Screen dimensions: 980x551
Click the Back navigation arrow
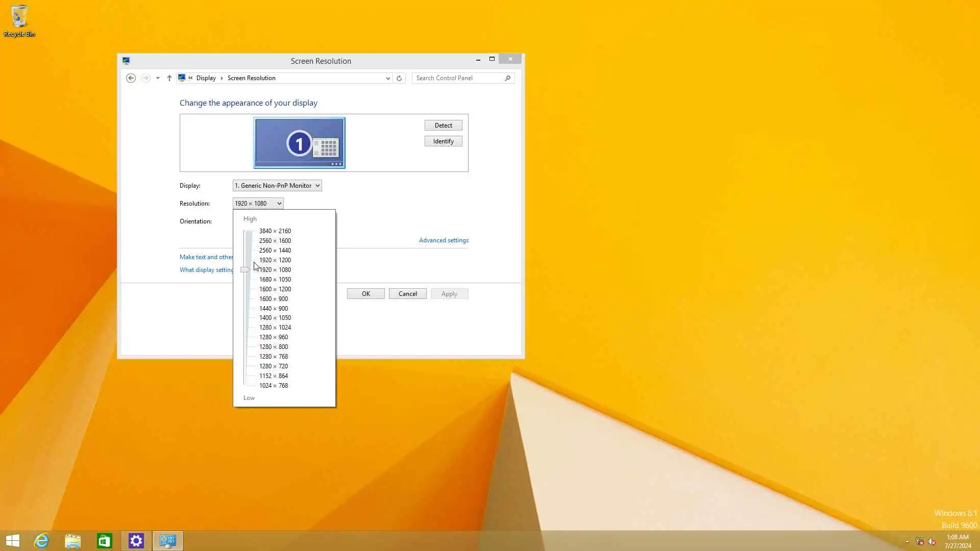click(x=131, y=78)
